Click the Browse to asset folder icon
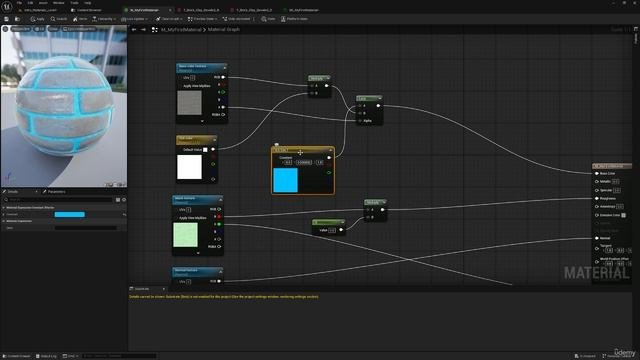The height and width of the screenshot is (360, 640). [x=17, y=19]
